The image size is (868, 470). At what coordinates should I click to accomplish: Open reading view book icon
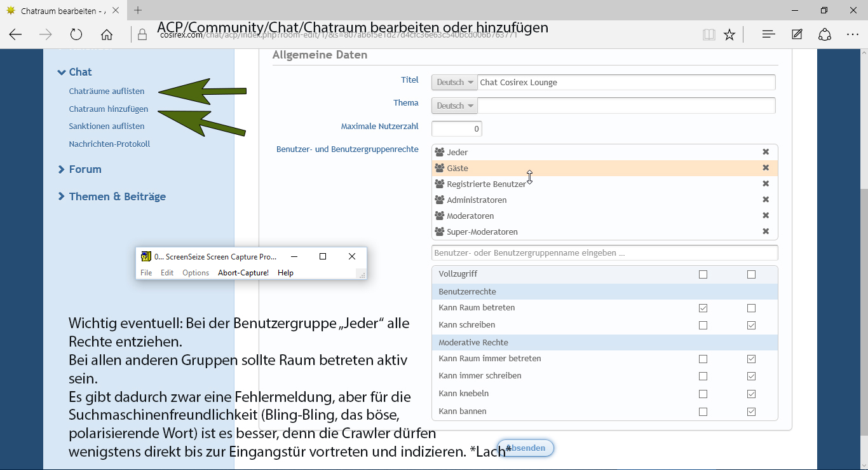pos(709,35)
